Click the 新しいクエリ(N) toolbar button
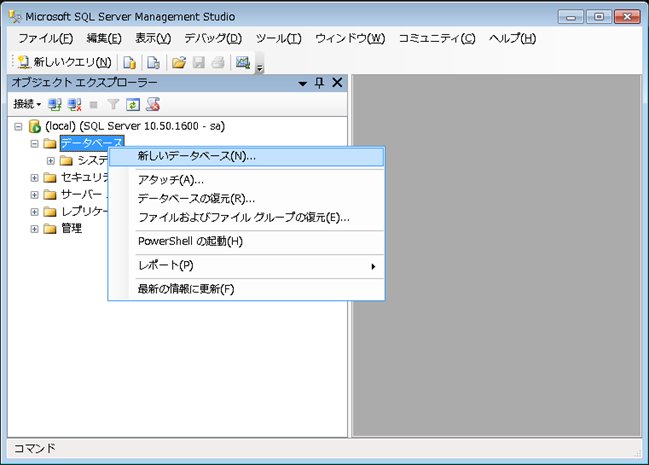649x465 pixels. coord(65,63)
